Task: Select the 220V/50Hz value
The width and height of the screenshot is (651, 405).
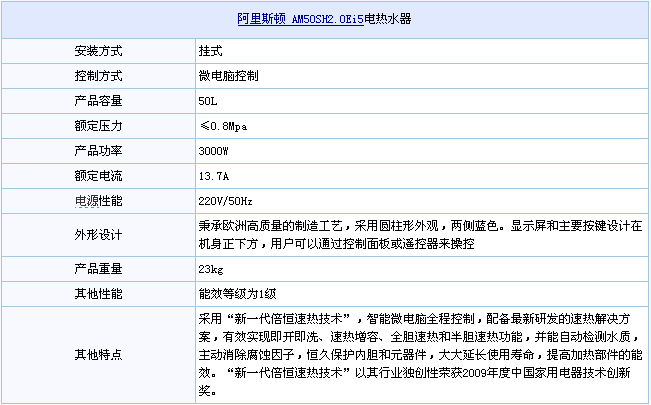Action: click(227, 201)
